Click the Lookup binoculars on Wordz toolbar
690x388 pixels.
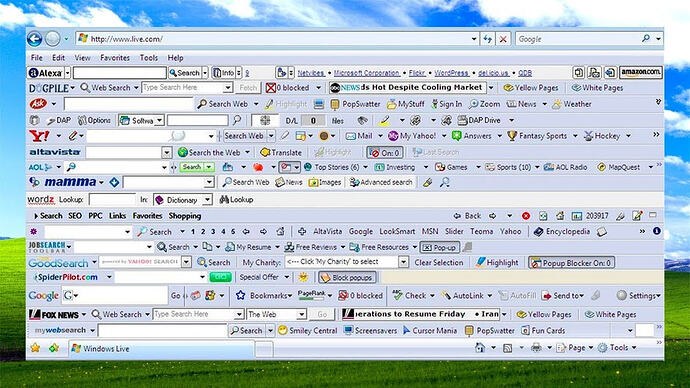(236, 200)
